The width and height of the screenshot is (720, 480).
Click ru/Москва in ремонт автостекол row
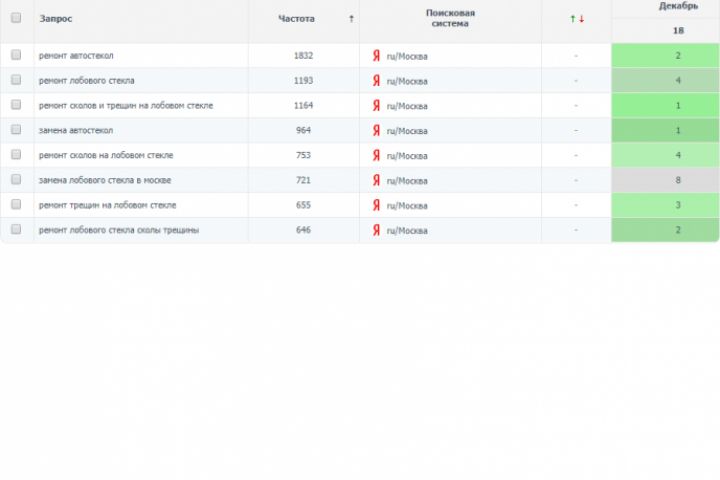tap(407, 56)
